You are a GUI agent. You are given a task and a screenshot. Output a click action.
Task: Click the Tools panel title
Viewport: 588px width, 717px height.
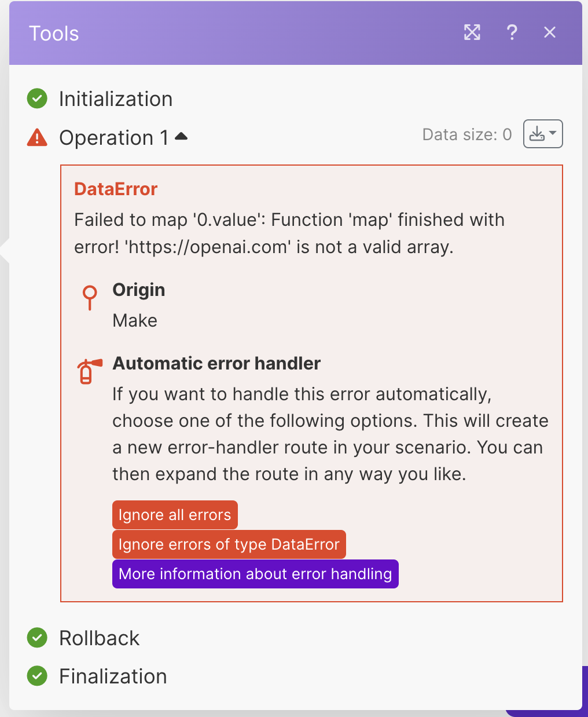click(x=54, y=34)
